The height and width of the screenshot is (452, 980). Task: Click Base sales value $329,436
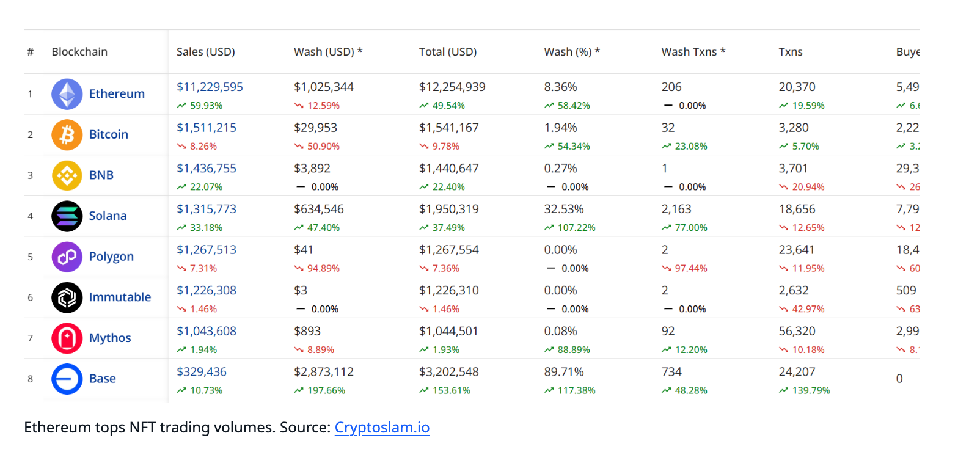tap(202, 372)
